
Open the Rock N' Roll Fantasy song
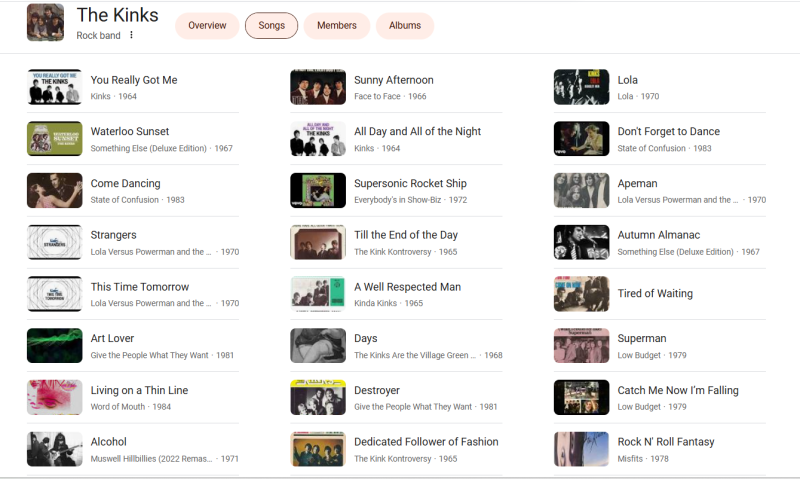tap(666, 442)
